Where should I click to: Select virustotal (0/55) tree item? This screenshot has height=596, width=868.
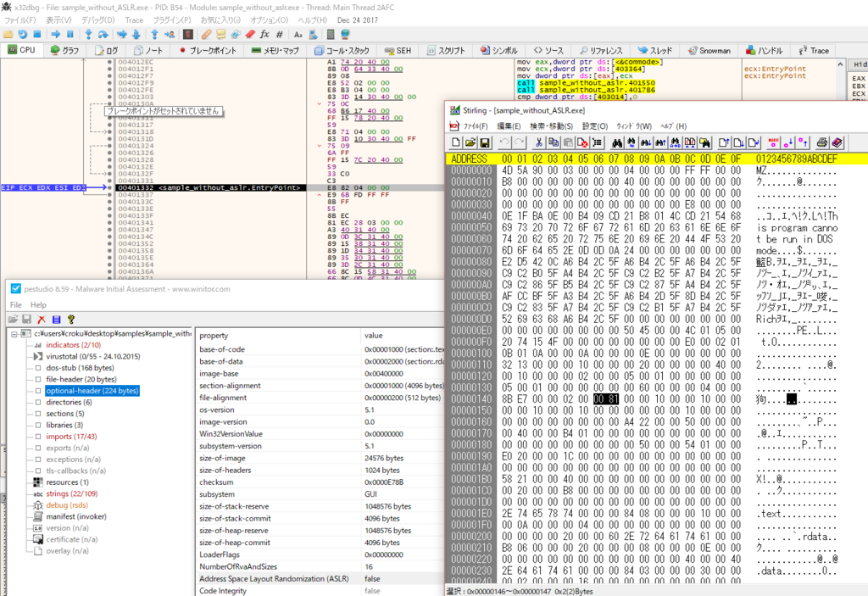click(x=93, y=357)
